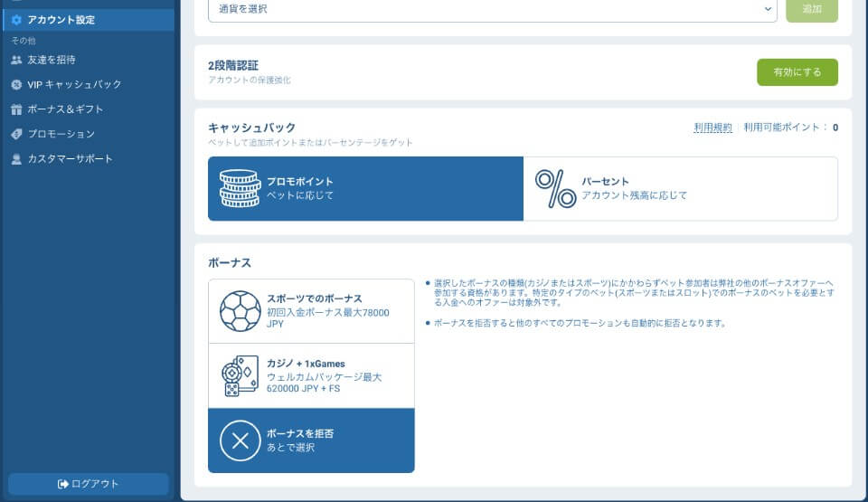Click the ボーナスを拒否すると bullet note
Viewport: 868px width, 502px height.
pyautogui.click(x=580, y=323)
